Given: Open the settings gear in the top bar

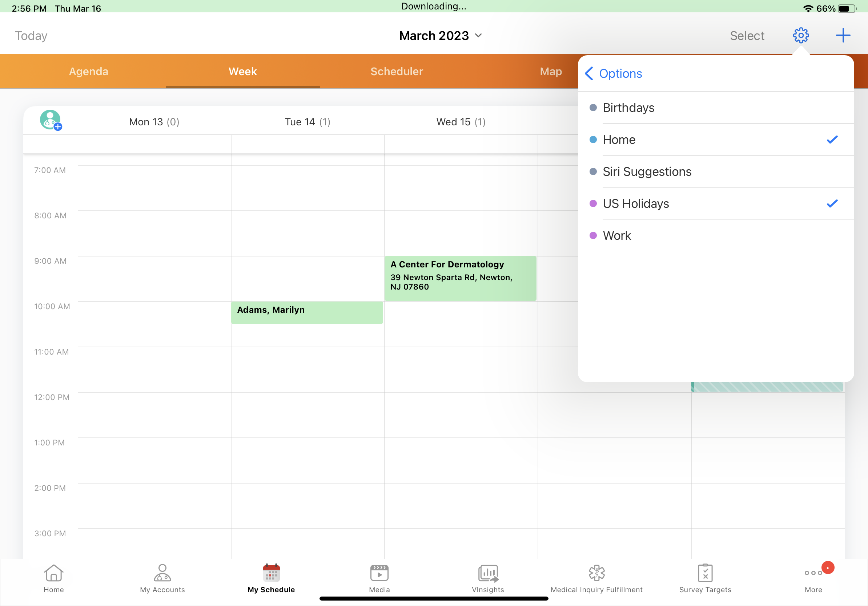Looking at the screenshot, I should tap(801, 35).
